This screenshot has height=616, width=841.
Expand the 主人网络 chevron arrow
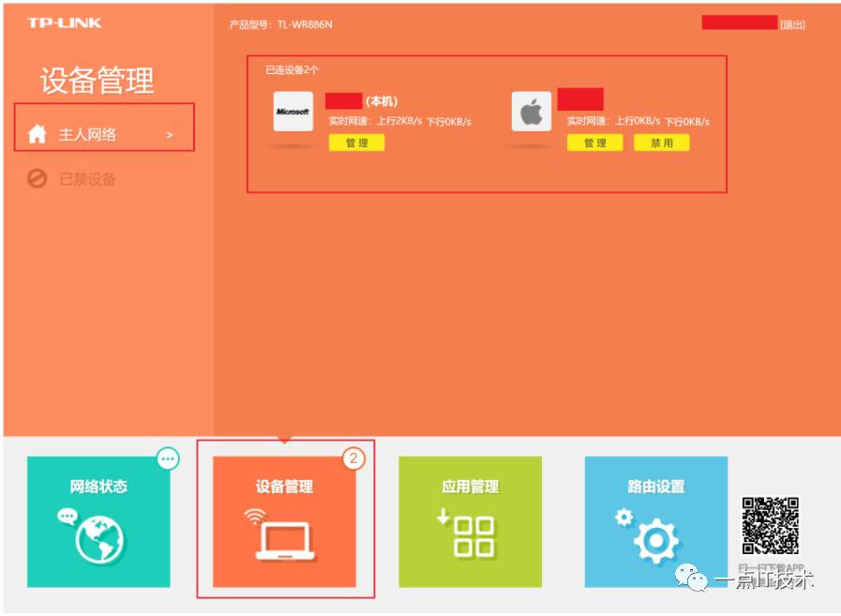click(170, 135)
